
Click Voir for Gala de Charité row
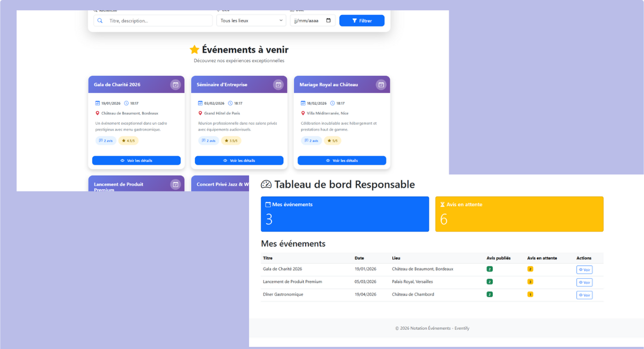coord(584,270)
